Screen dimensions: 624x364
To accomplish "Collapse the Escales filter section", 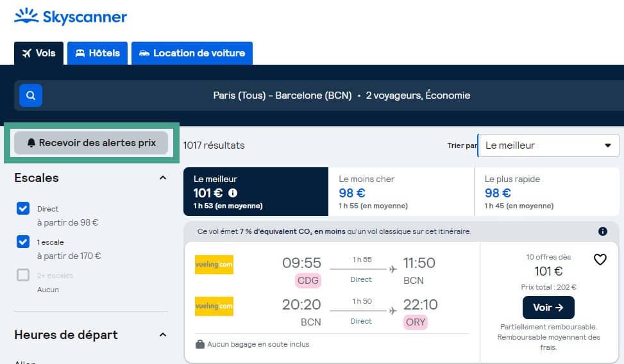I will 163,178.
